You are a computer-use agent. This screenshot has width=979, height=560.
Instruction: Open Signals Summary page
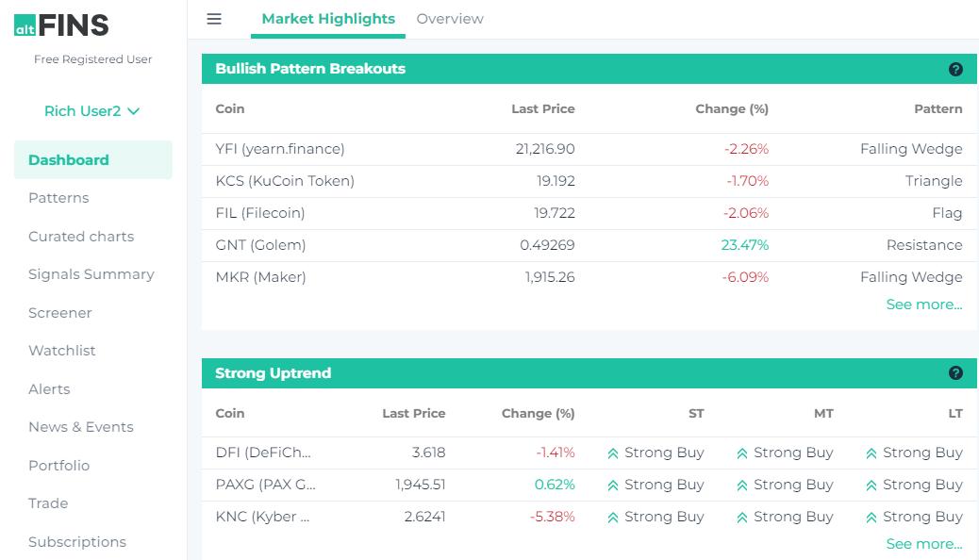tap(91, 274)
